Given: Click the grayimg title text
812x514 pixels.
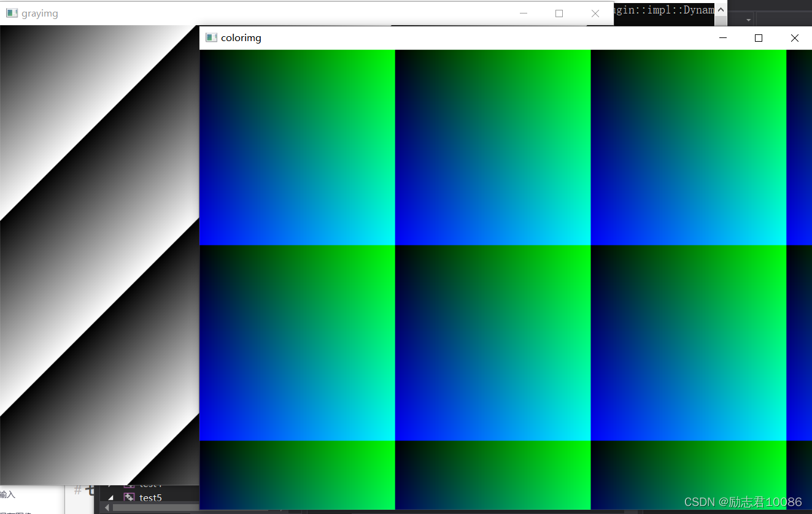Looking at the screenshot, I should pyautogui.click(x=40, y=13).
